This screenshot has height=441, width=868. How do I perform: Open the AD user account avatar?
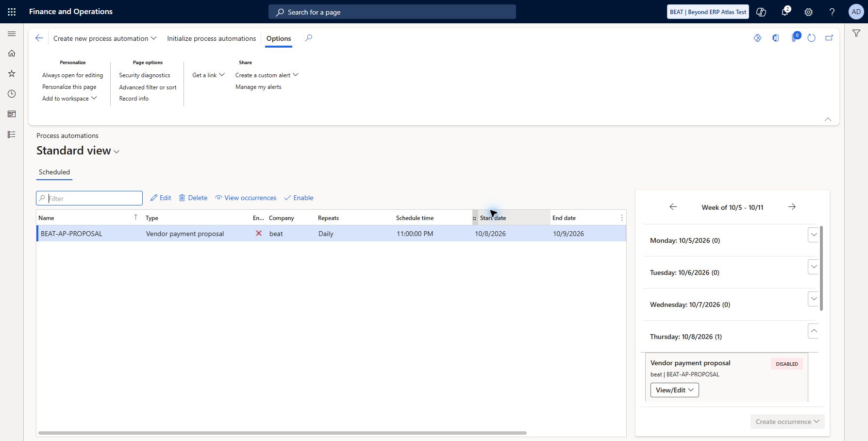(856, 12)
